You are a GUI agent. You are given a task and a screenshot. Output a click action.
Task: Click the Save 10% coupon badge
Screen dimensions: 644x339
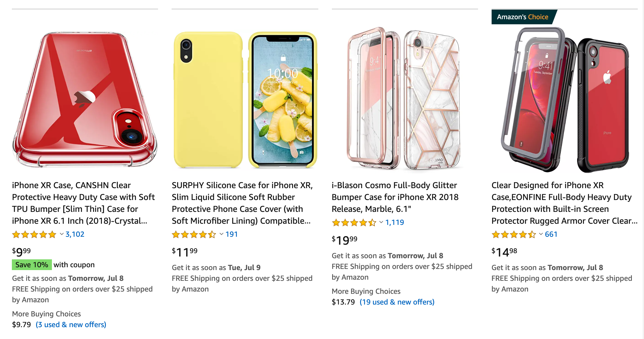click(x=32, y=265)
